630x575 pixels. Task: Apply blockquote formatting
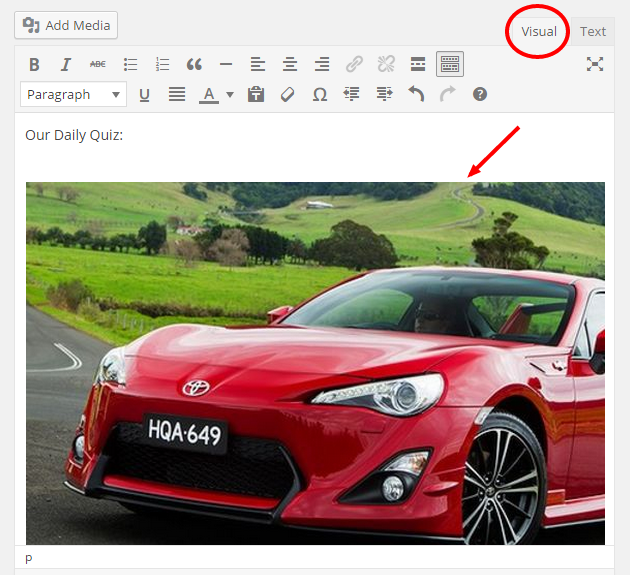(x=194, y=64)
